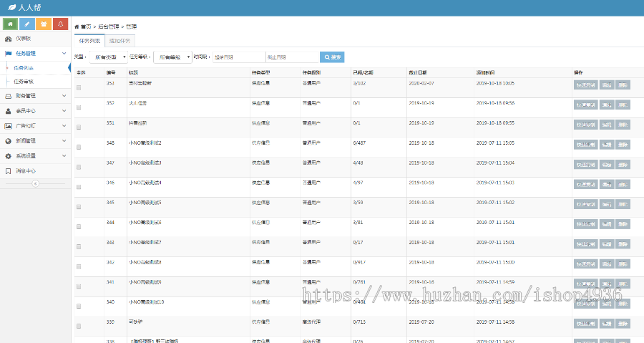Click the '2019-07-11 15:02' added time cell
This screenshot has width=644, height=343.
tap(495, 203)
